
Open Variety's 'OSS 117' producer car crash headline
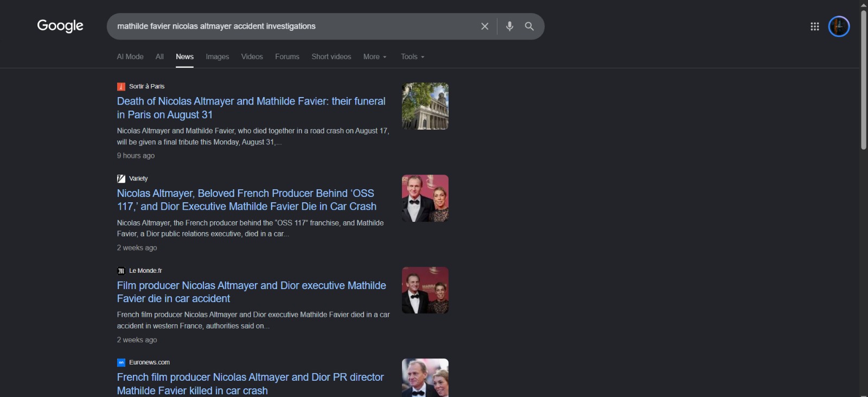click(247, 200)
